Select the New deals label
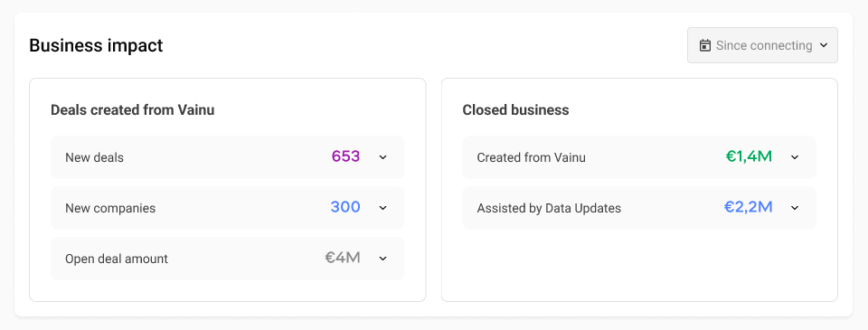868x330 pixels. (x=94, y=157)
